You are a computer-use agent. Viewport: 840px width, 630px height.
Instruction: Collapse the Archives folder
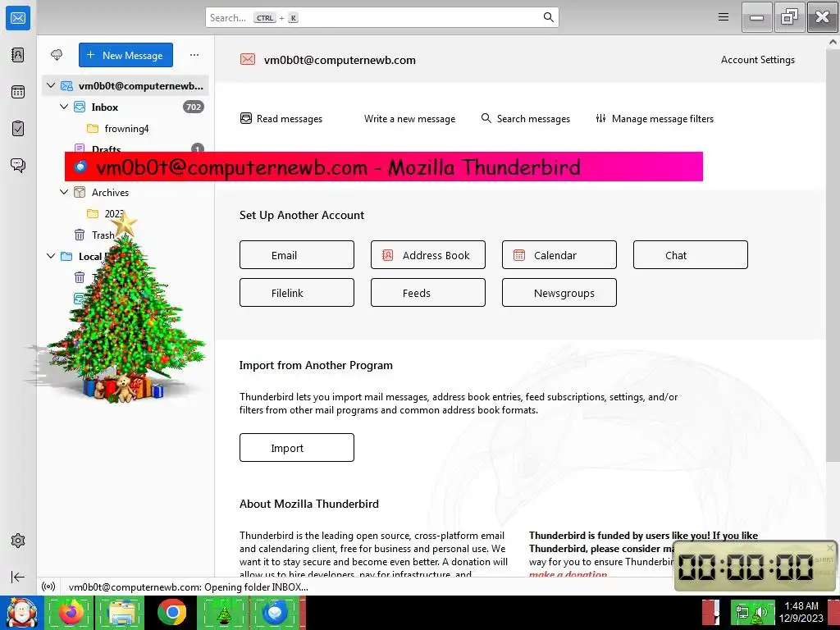click(64, 192)
